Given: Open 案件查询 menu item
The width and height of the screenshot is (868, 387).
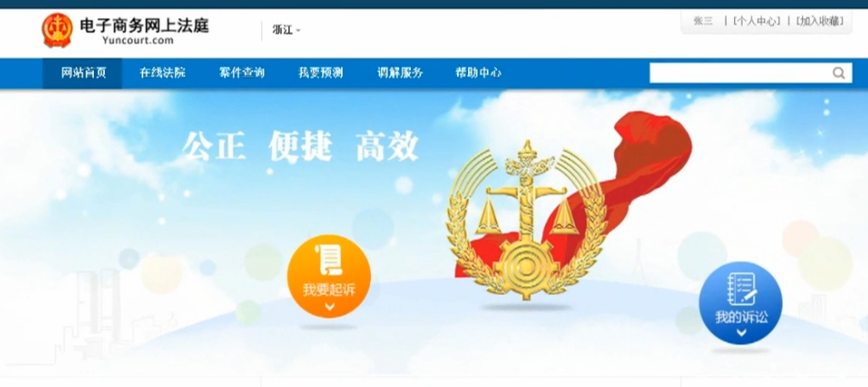Looking at the screenshot, I should (241, 73).
